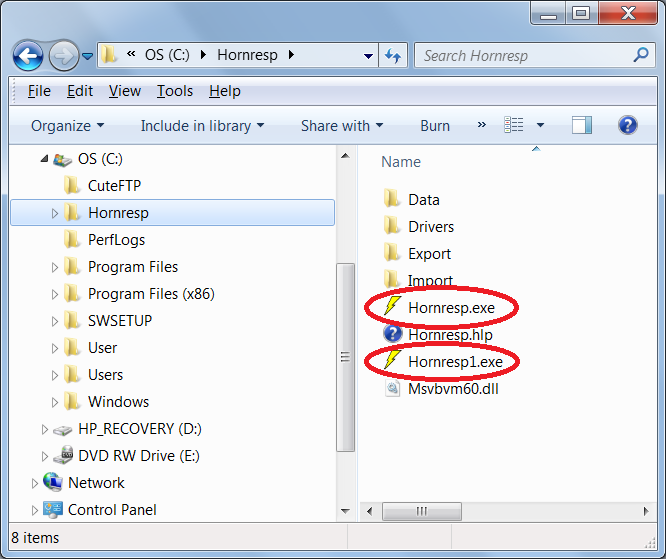Expand the Network tree node
This screenshot has height=559, width=666.
[34, 483]
